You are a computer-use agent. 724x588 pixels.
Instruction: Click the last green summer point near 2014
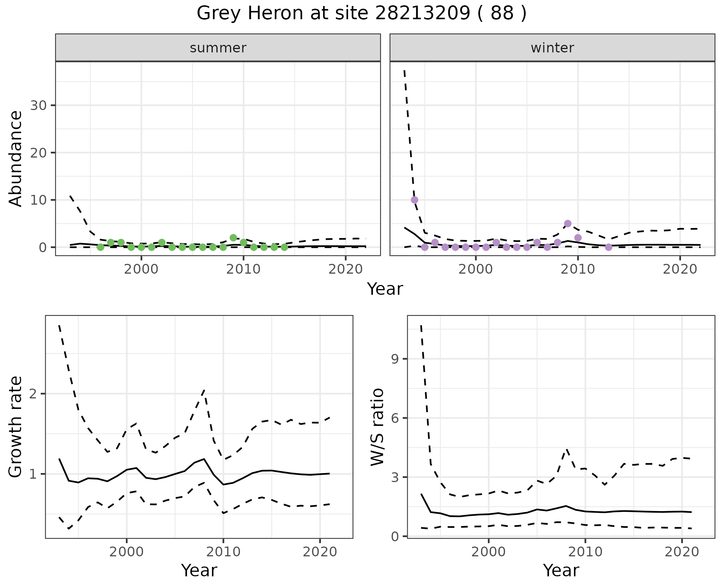[x=284, y=247]
